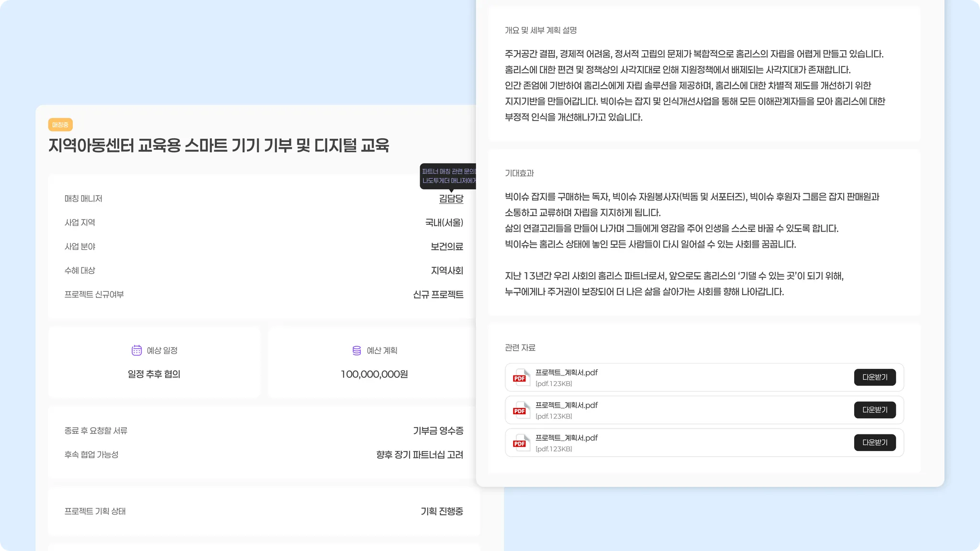
Task: Click the 기대효과 section heading
Action: click(519, 173)
